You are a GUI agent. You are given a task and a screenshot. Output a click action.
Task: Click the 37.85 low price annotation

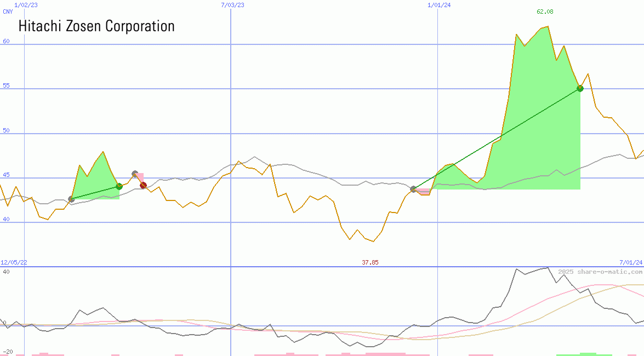click(x=369, y=262)
